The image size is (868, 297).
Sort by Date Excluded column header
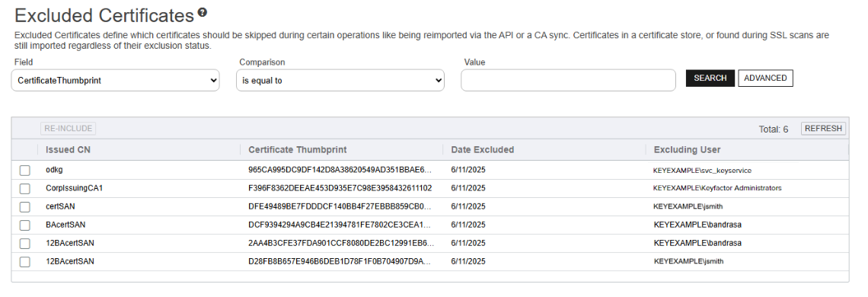coord(482,149)
